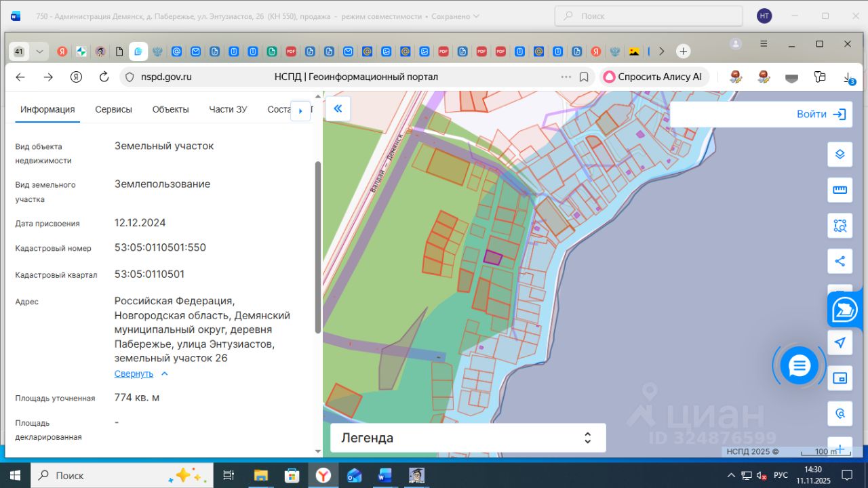Open the map layers panel

840,154
